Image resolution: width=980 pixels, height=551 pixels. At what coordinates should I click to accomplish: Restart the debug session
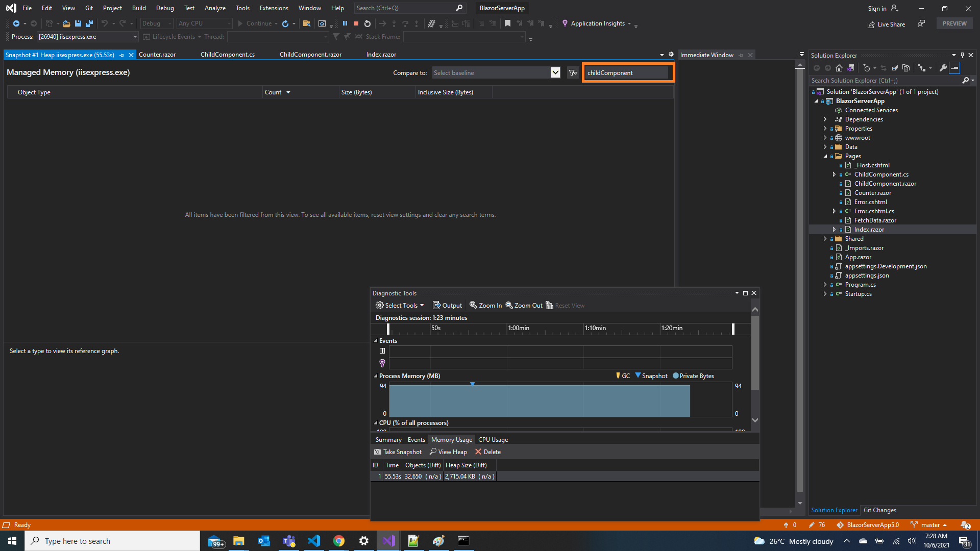367,23
